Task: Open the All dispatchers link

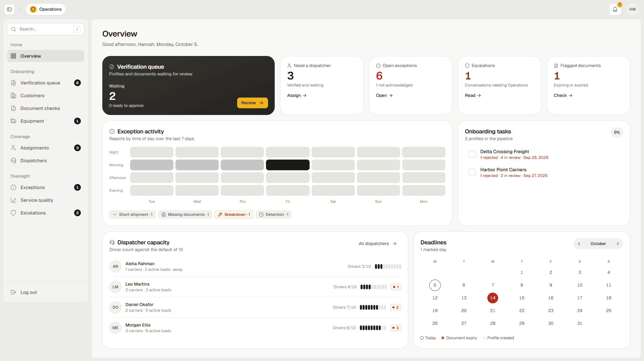Action: (378, 244)
